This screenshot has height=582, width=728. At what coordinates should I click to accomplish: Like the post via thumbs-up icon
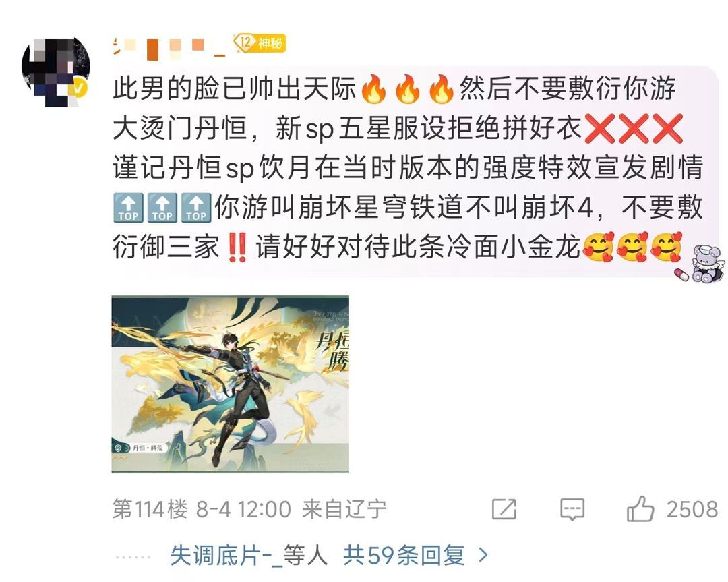(x=640, y=509)
